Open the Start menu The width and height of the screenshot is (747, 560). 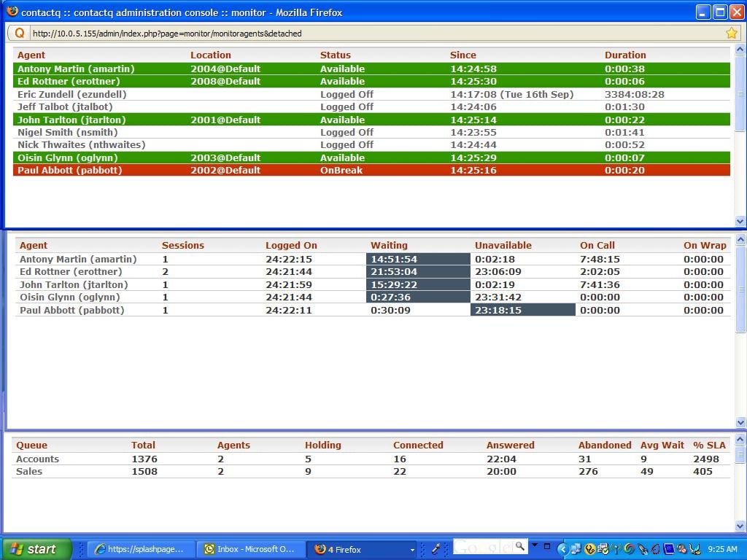[36, 549]
